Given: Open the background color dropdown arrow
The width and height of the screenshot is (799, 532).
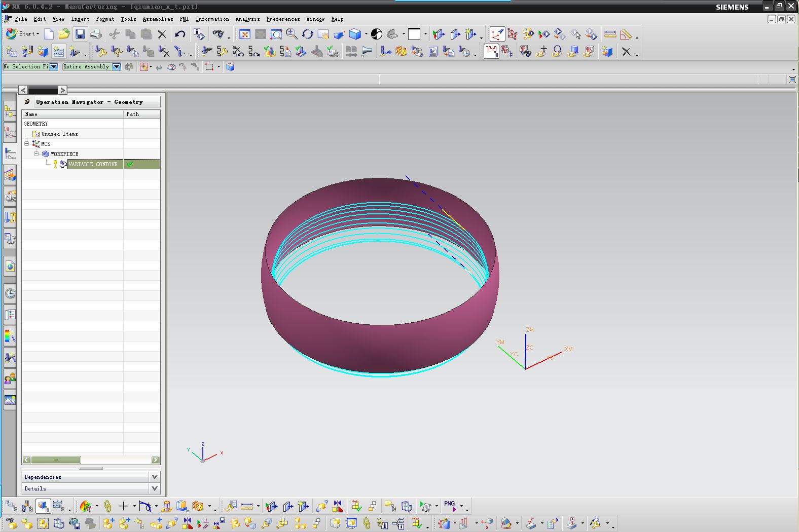Looking at the screenshot, I should (425, 34).
